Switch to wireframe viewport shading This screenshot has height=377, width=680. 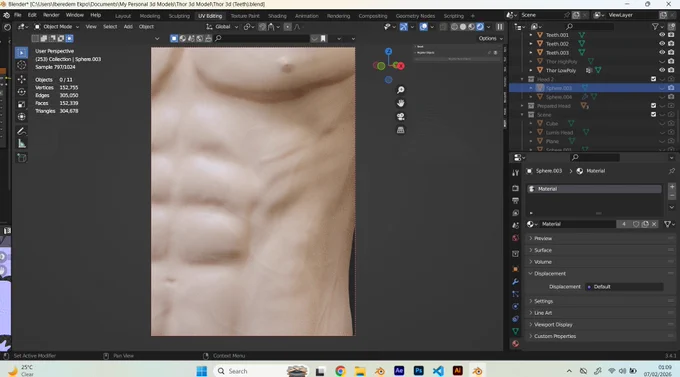click(454, 27)
